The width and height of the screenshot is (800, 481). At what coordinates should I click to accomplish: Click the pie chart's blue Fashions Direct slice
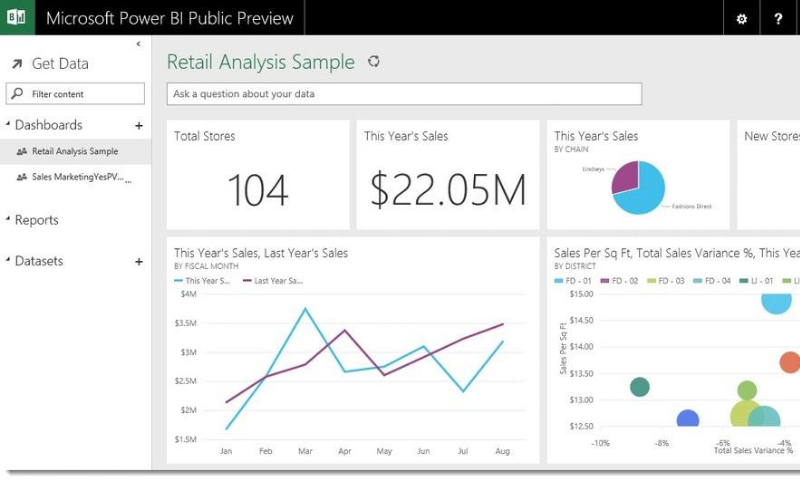pyautogui.click(x=646, y=196)
